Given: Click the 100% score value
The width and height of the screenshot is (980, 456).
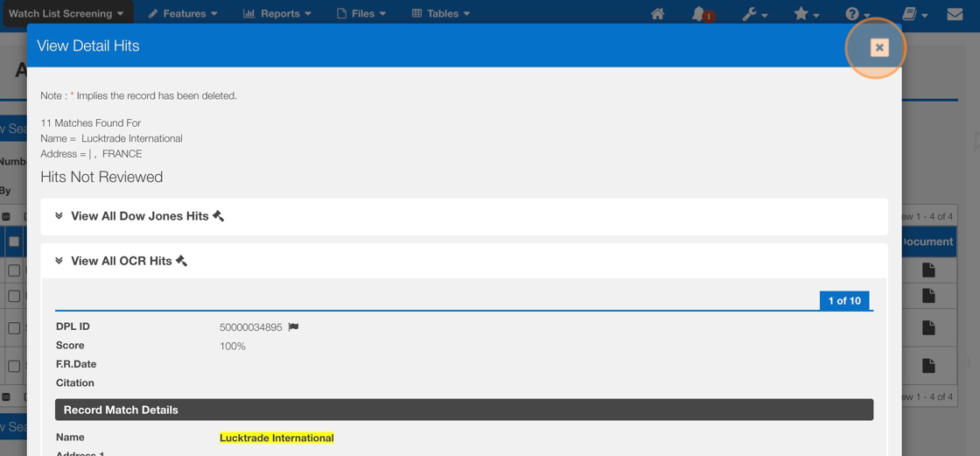Looking at the screenshot, I should pyautogui.click(x=233, y=346).
